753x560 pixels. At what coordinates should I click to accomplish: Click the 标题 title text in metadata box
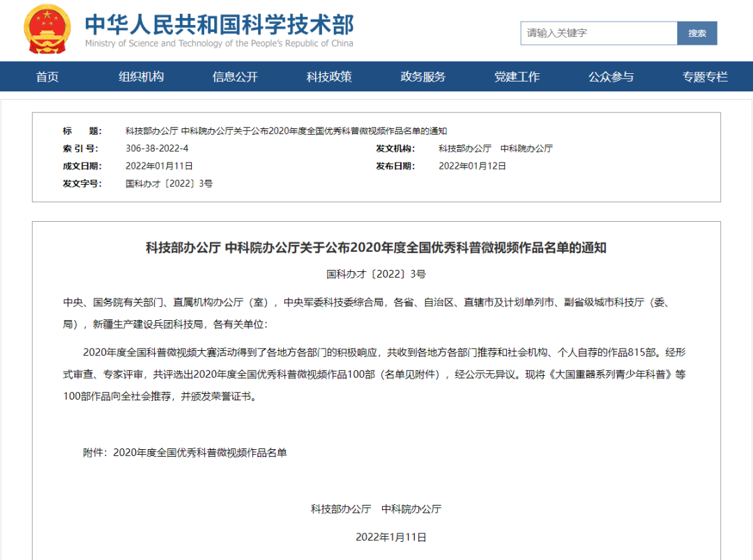pos(286,131)
